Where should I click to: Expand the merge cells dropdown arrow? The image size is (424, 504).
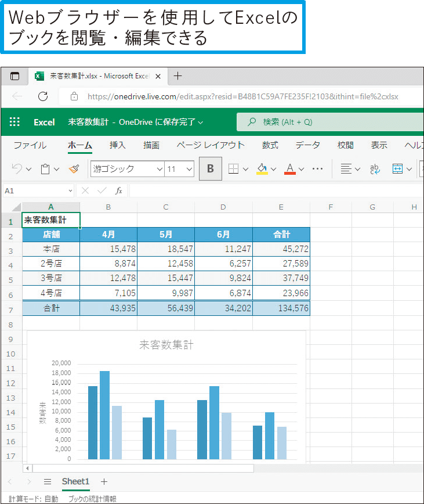tap(409, 169)
